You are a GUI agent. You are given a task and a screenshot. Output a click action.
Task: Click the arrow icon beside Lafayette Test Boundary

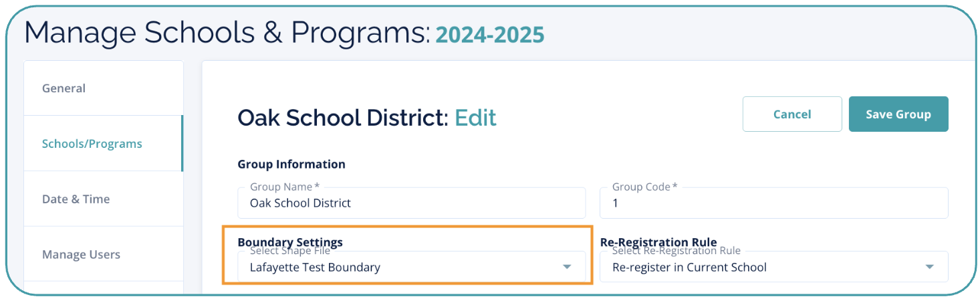coord(567,267)
